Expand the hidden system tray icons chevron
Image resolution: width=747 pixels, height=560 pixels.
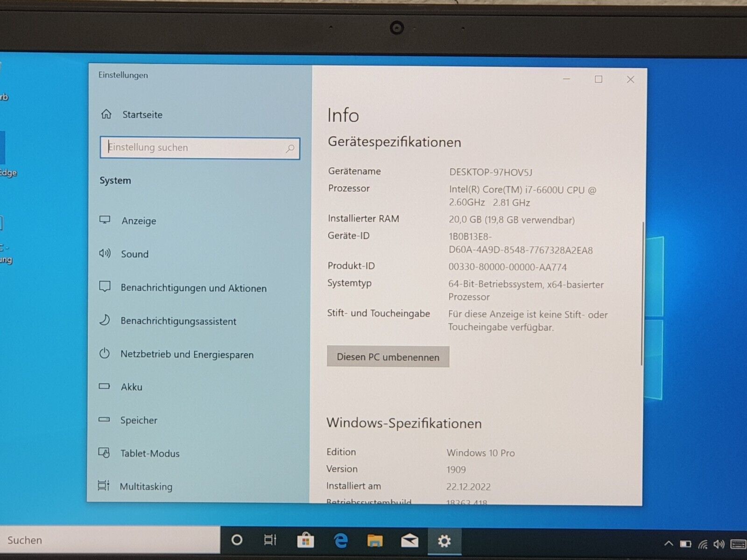pyautogui.click(x=669, y=544)
